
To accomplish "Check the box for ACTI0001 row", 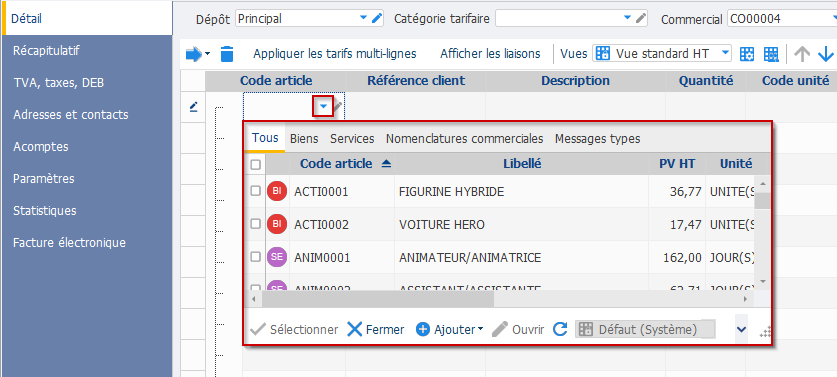I will click(x=256, y=191).
